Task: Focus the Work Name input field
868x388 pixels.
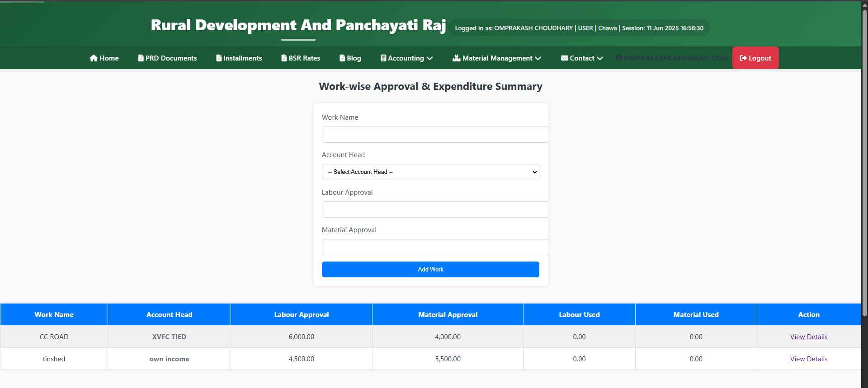Action: coord(435,135)
